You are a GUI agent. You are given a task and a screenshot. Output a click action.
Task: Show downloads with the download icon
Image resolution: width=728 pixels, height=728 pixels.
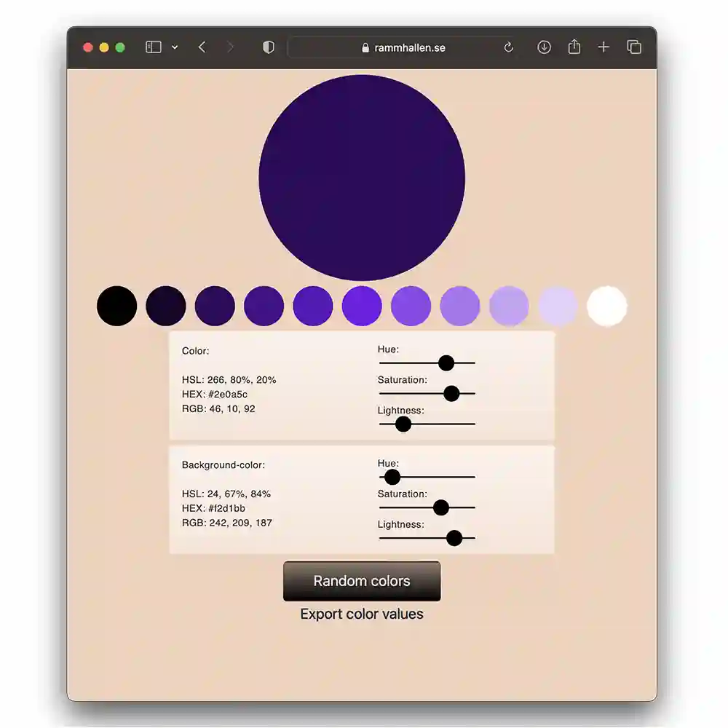pos(544,47)
